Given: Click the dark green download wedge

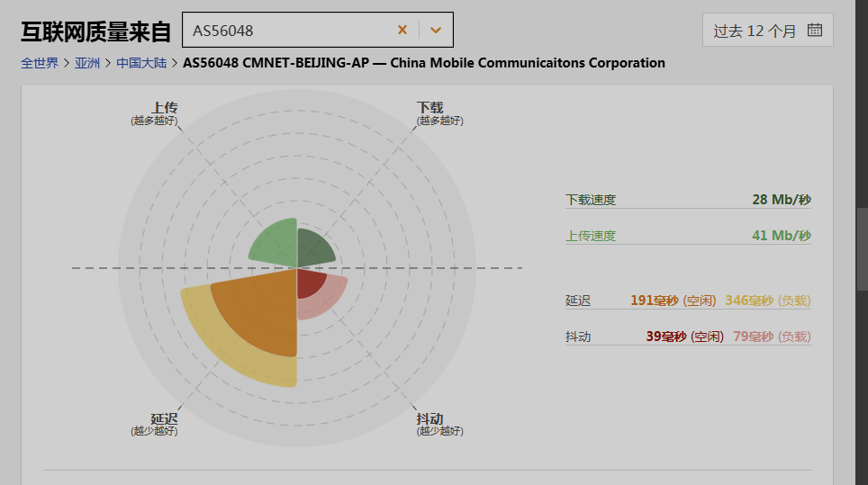Looking at the screenshot, I should [313, 248].
